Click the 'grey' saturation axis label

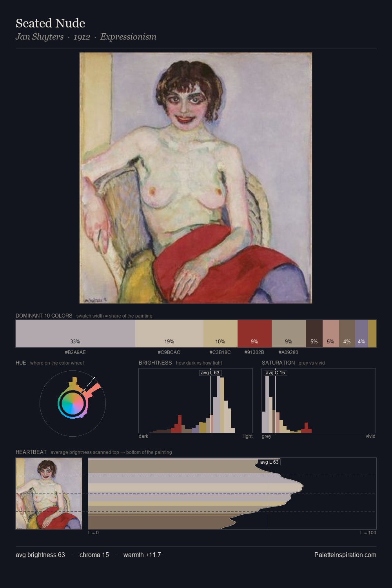click(x=267, y=436)
